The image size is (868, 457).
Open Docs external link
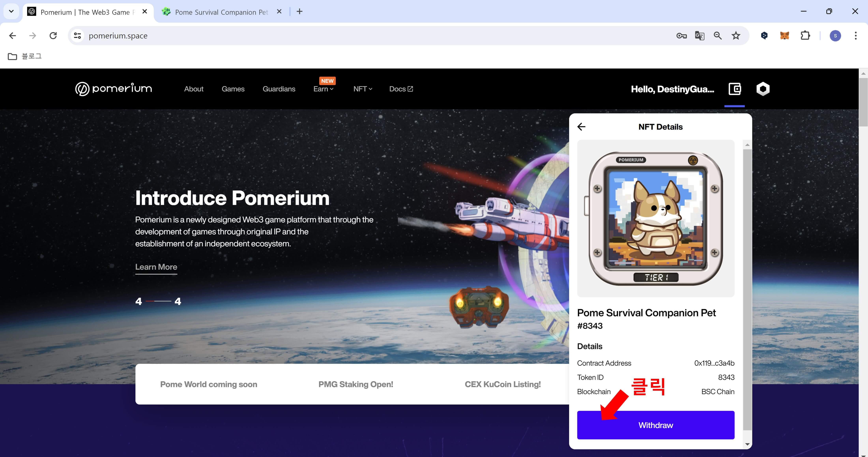pyautogui.click(x=401, y=89)
